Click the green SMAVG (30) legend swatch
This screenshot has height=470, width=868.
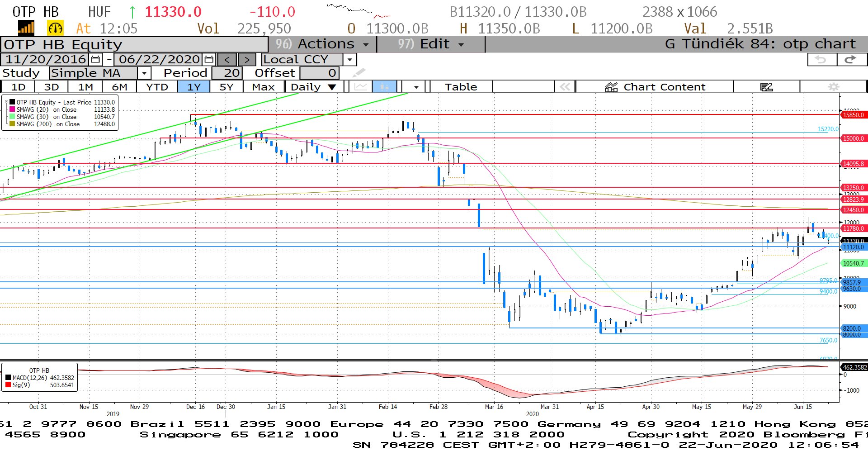tap(12, 117)
